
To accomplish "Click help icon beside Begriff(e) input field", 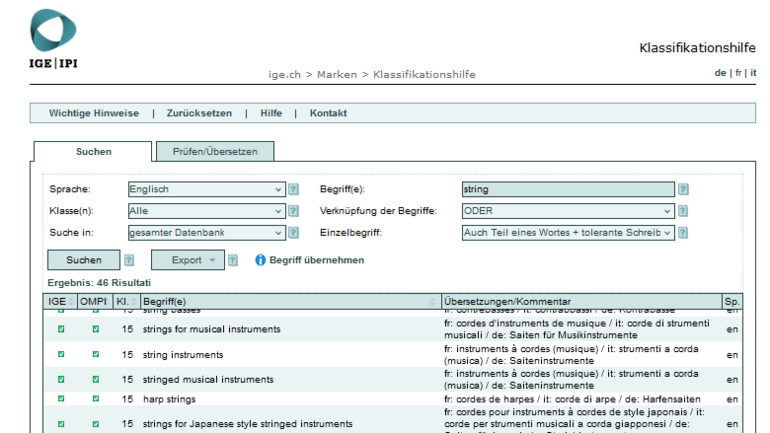I will tap(683, 189).
